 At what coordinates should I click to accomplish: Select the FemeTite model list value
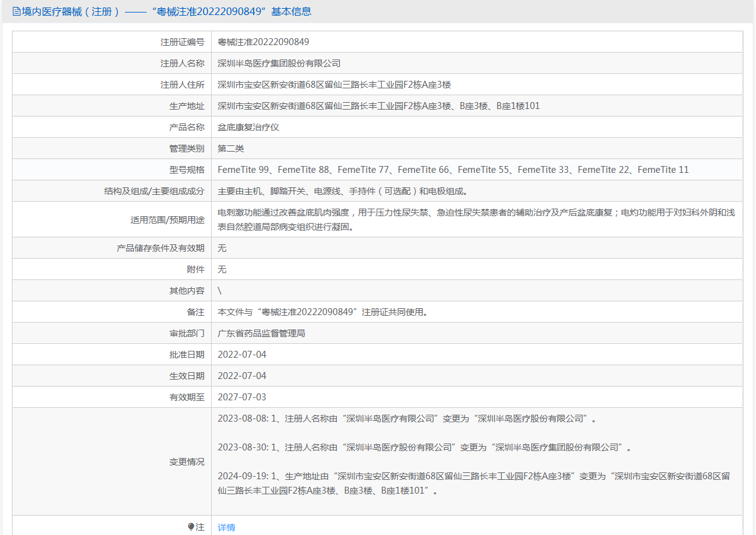coord(453,170)
